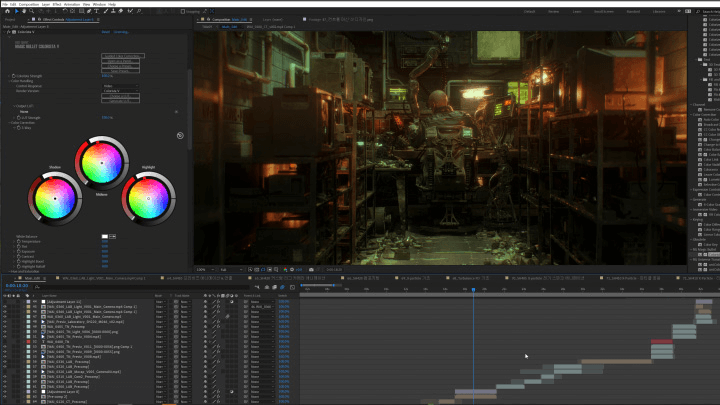The image size is (720, 405).
Task: Click the Highlight color wheel
Action: [148, 198]
